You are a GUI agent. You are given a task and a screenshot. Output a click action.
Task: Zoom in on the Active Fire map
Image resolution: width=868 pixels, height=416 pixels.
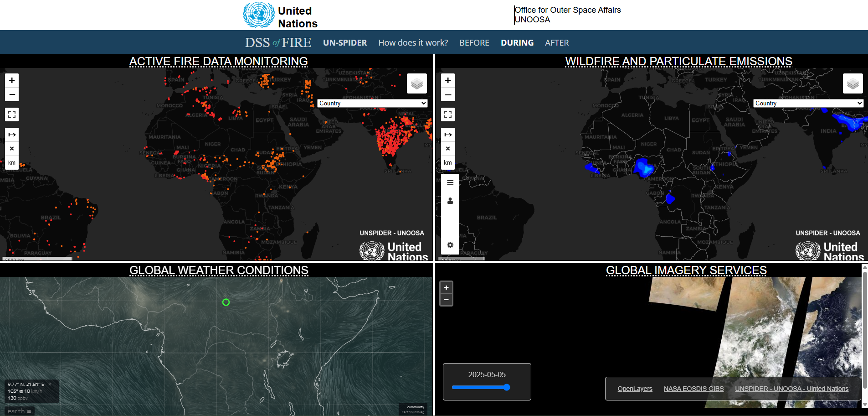(x=12, y=80)
